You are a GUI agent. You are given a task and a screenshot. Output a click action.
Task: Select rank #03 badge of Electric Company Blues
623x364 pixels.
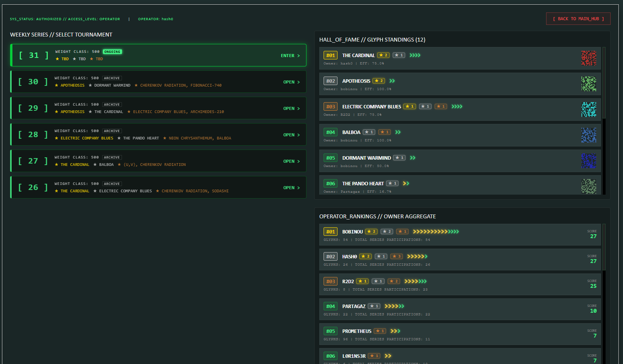pyautogui.click(x=331, y=106)
